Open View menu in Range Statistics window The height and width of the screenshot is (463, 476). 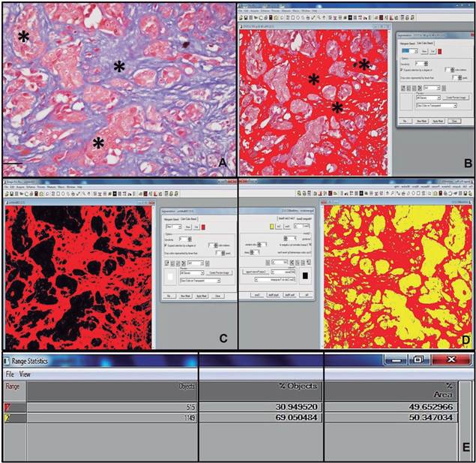point(25,373)
